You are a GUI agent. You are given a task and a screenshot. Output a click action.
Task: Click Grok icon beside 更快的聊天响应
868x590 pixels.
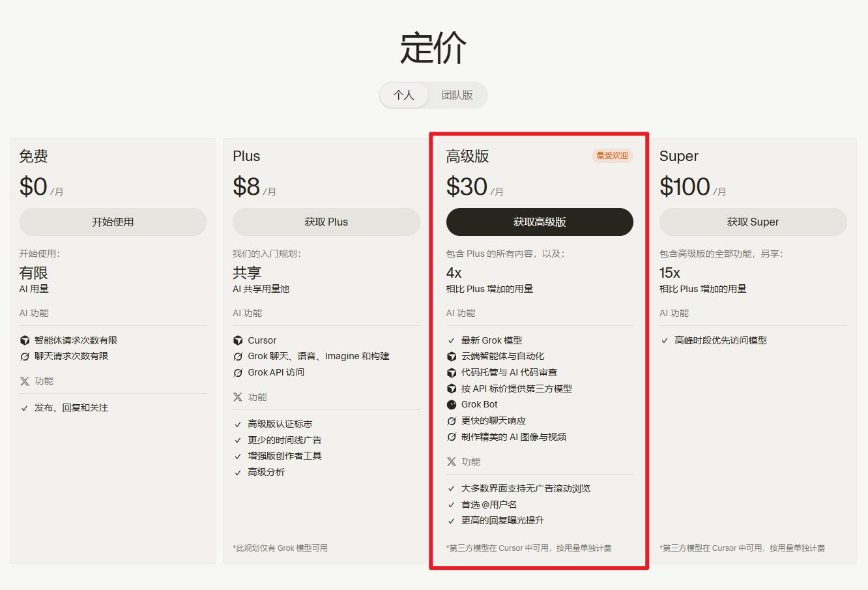(x=452, y=421)
